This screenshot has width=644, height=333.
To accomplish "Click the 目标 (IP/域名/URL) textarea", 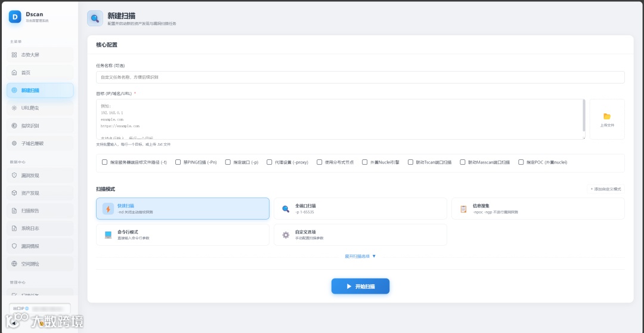I will (340, 119).
